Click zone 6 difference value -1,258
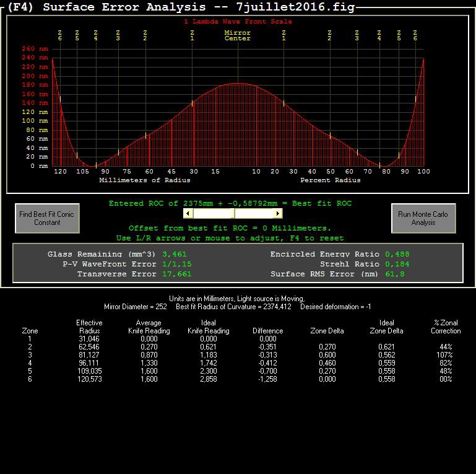The width and height of the screenshot is (476, 474). (x=267, y=379)
